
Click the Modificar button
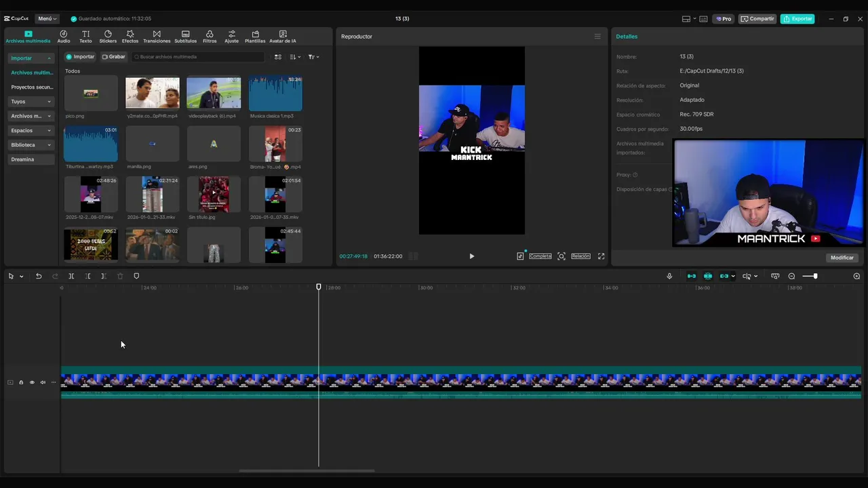pyautogui.click(x=842, y=258)
